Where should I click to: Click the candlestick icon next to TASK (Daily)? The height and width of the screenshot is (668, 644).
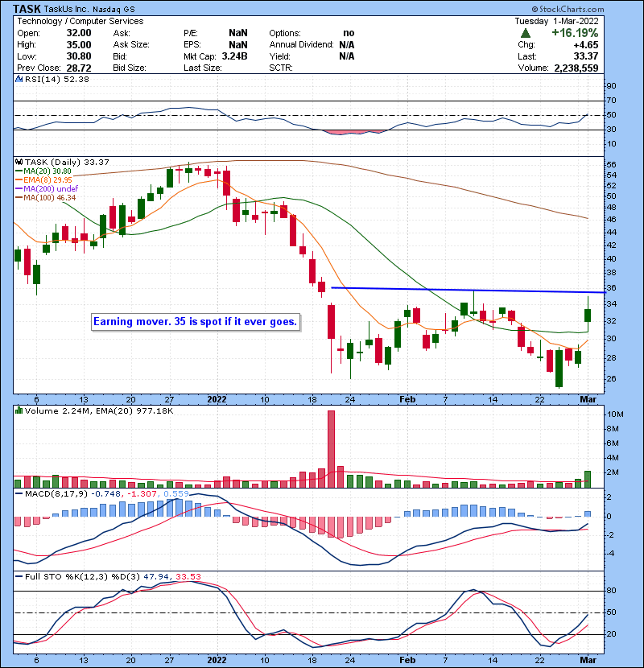(19, 162)
